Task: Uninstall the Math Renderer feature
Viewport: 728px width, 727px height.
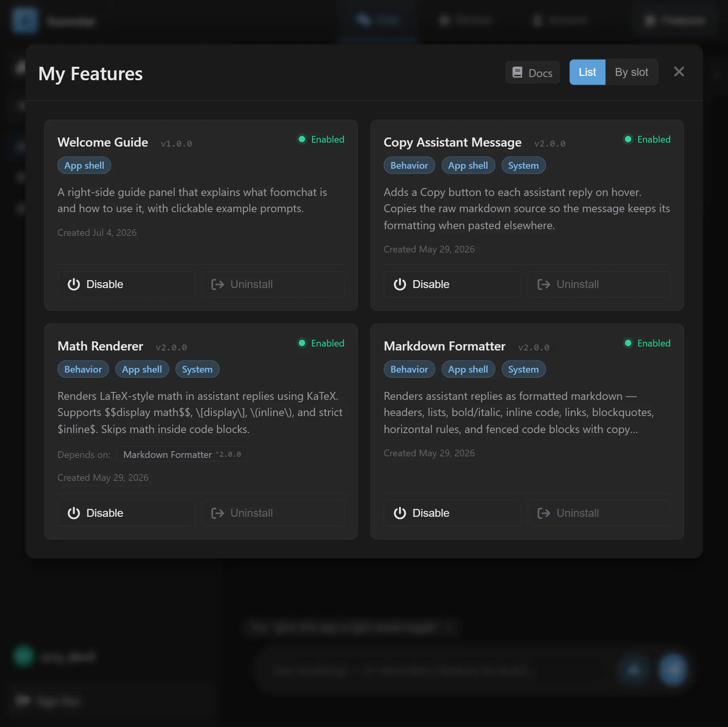Action: 273,513
